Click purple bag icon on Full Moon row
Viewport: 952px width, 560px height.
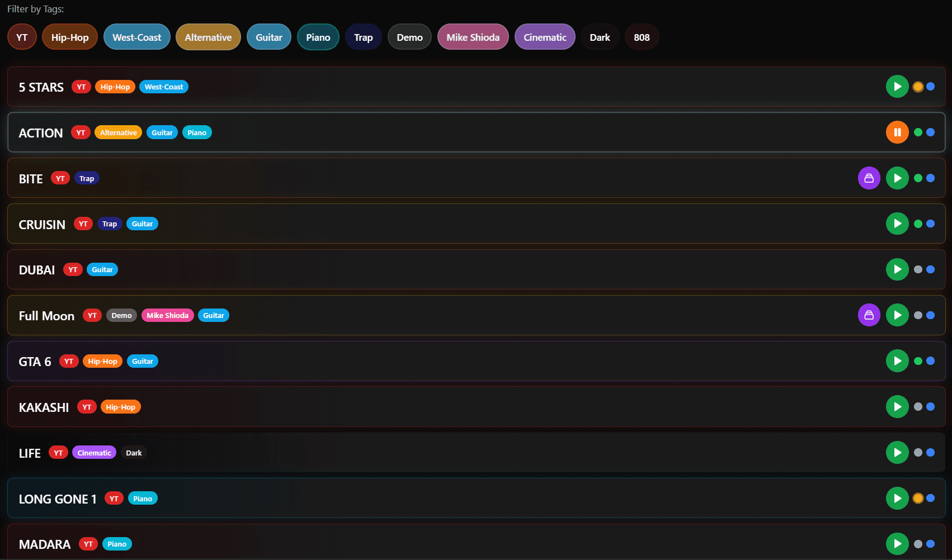tap(869, 315)
